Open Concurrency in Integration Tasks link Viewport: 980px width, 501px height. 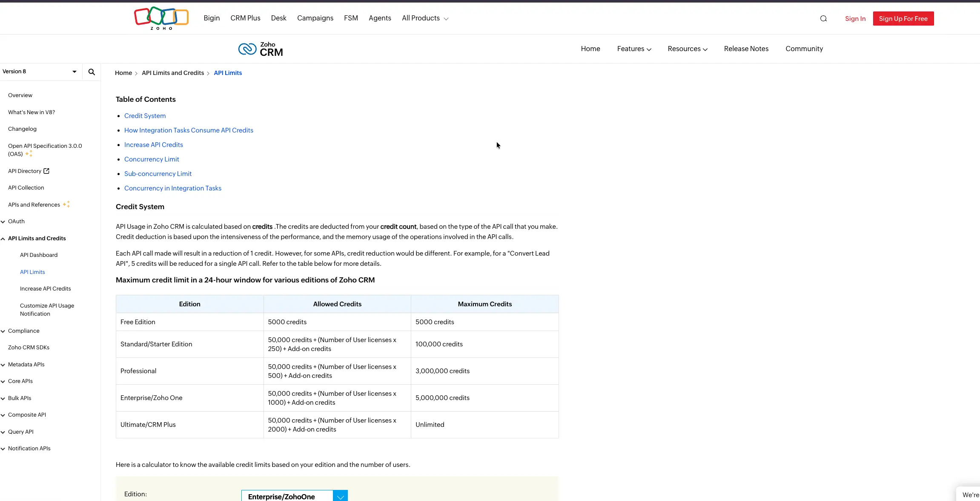click(173, 188)
